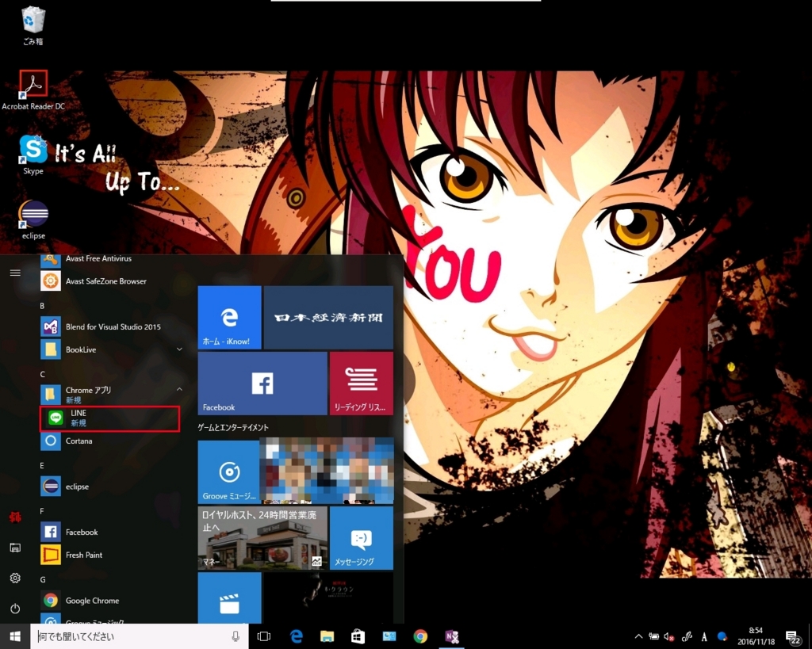Show hidden tray icons chevron

click(x=638, y=636)
